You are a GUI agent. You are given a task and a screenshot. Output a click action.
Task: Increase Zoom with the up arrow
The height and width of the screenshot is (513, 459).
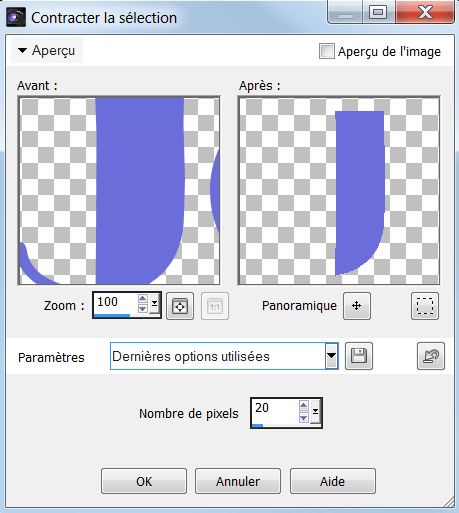point(143,299)
